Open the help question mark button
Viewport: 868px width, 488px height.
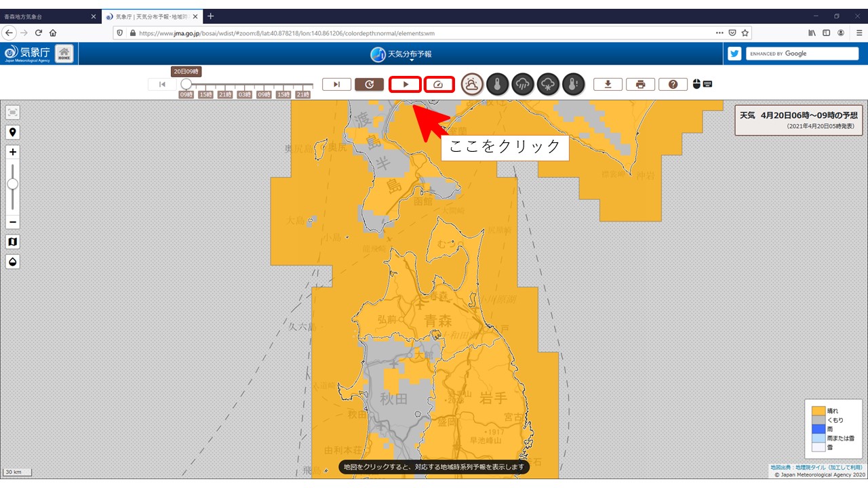pyautogui.click(x=673, y=85)
